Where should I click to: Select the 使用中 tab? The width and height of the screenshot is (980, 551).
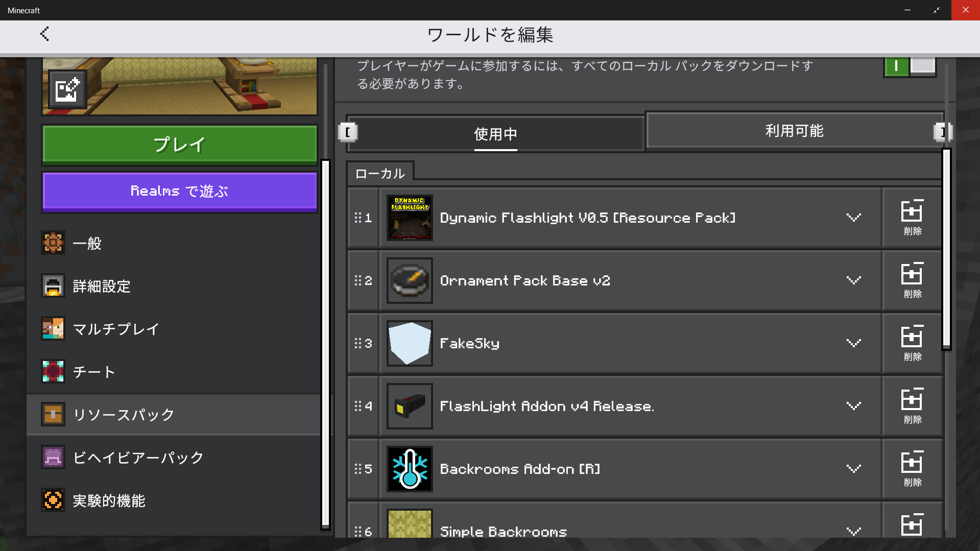(495, 134)
